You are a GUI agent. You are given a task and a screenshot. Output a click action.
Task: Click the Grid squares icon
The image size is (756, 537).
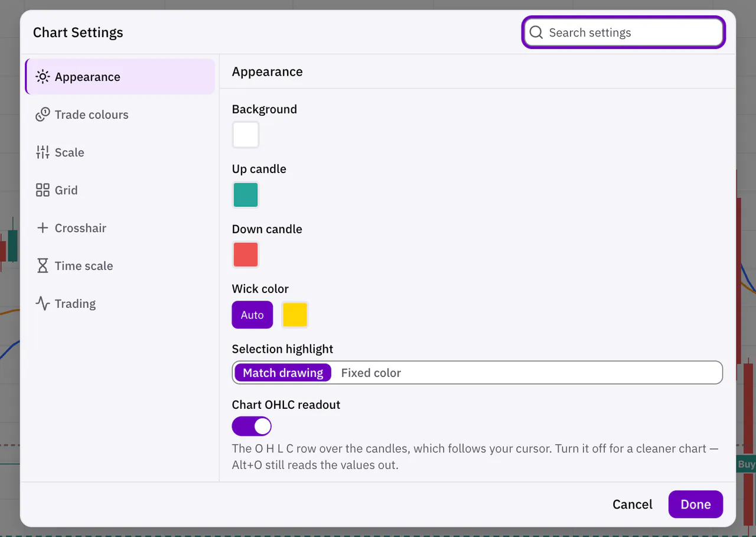(x=43, y=190)
